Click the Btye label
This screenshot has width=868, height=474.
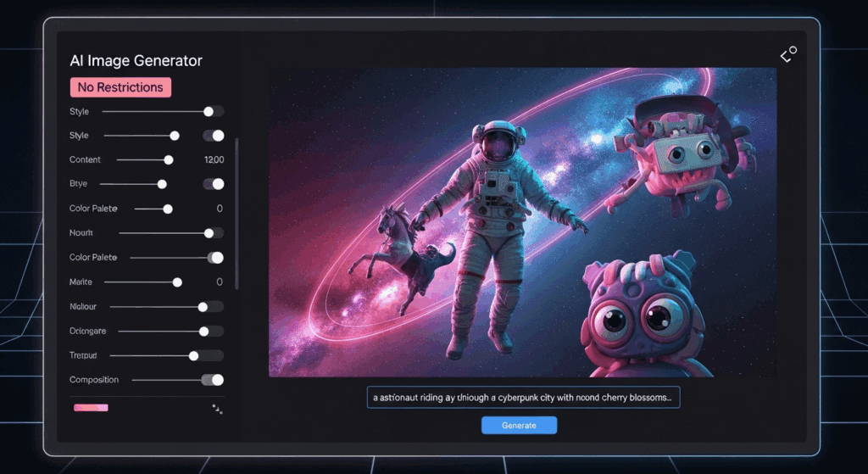pos(78,184)
